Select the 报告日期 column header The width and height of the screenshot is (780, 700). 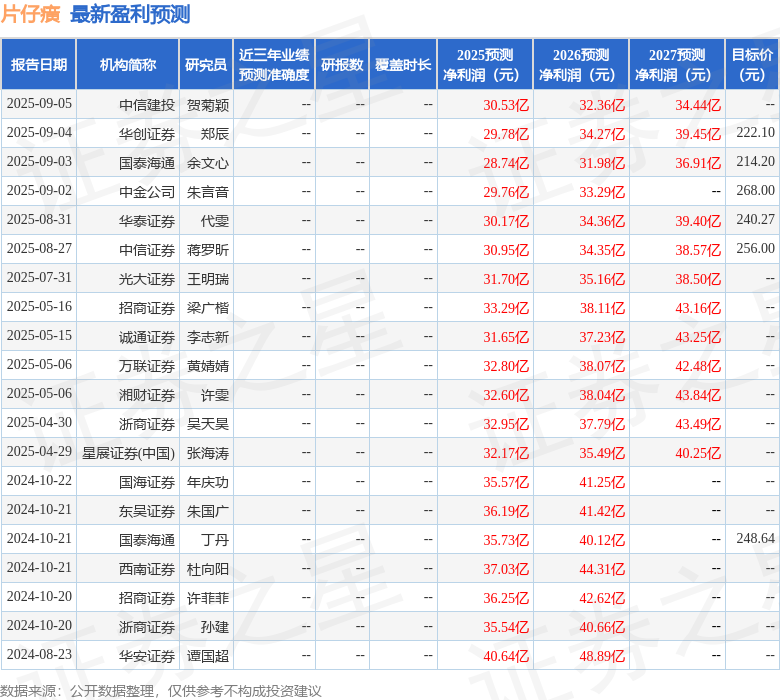[39, 65]
